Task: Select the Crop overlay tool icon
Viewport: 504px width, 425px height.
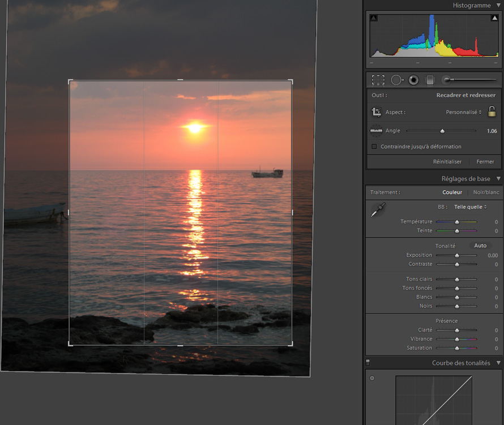Action: (x=378, y=80)
